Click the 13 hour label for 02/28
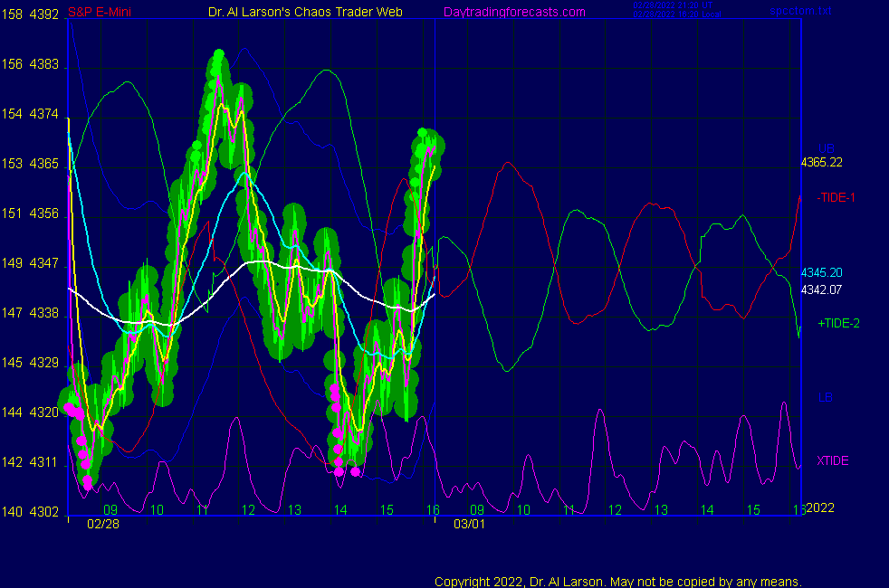Viewport: 889px width, 588px height. pyautogui.click(x=294, y=510)
